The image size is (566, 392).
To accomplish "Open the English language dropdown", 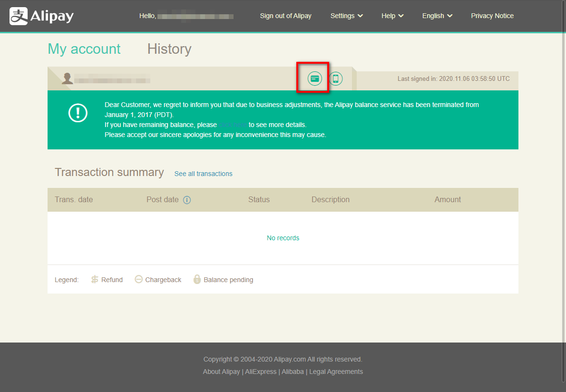I will 437,16.
